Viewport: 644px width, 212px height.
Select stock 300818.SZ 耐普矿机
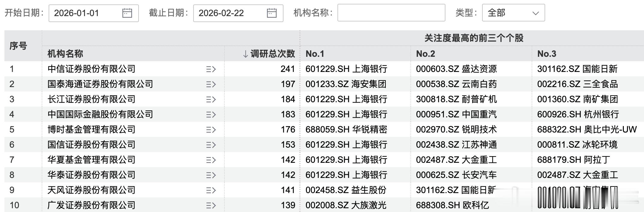(456, 99)
